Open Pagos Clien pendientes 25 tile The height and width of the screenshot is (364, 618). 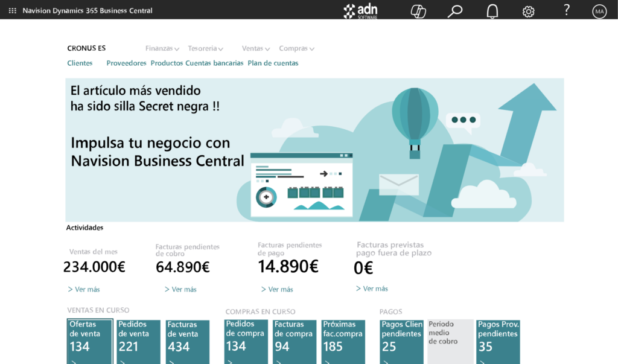[401, 342]
